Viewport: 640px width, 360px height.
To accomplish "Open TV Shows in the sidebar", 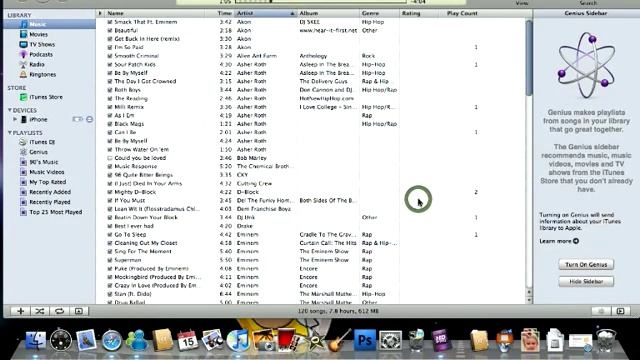I will click(42, 44).
